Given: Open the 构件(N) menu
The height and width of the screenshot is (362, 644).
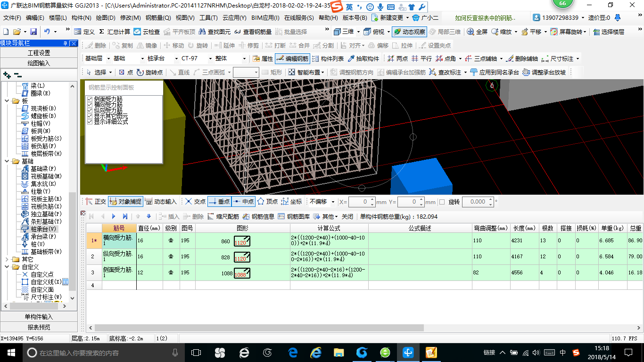Looking at the screenshot, I should [81, 18].
